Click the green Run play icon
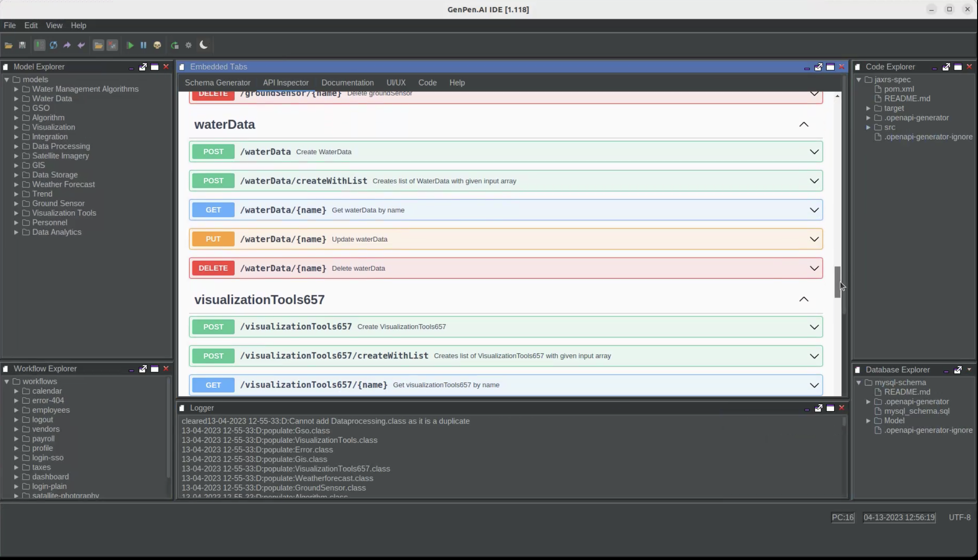Viewport: 978px width, 560px height. (130, 45)
